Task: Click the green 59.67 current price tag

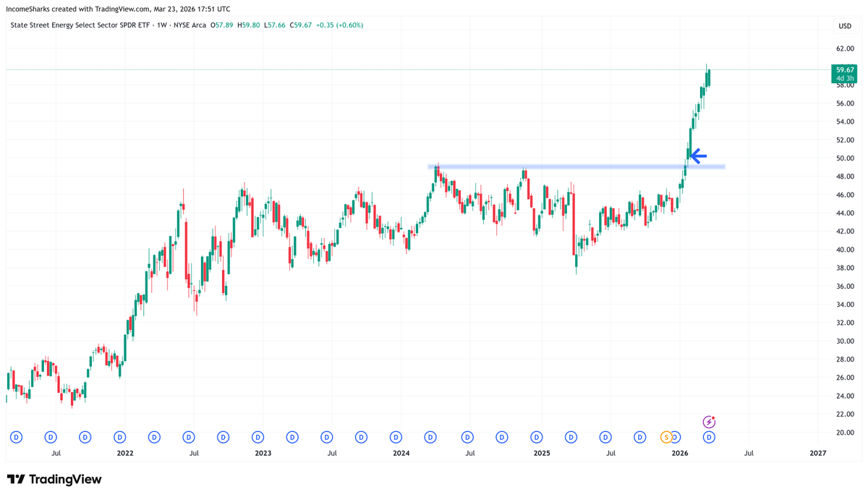Action: point(844,73)
